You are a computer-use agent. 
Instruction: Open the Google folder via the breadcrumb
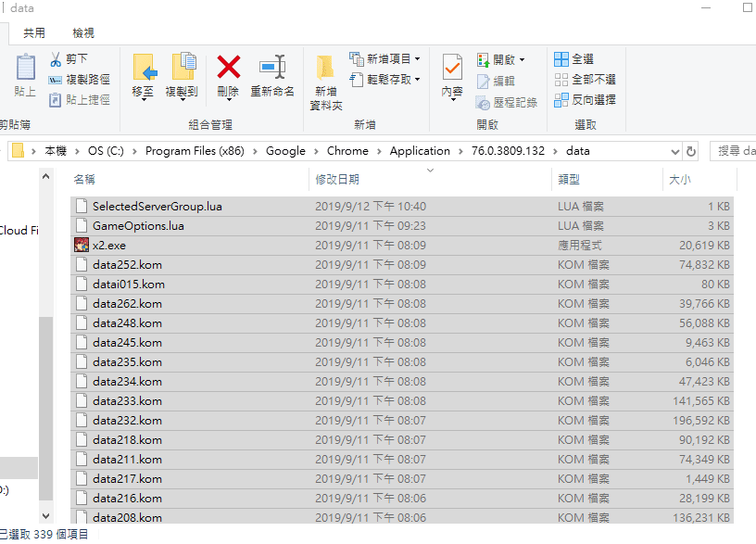pyautogui.click(x=285, y=150)
